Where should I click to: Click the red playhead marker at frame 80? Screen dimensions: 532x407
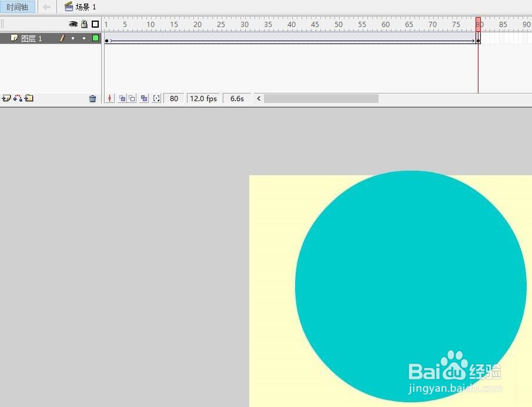478,25
